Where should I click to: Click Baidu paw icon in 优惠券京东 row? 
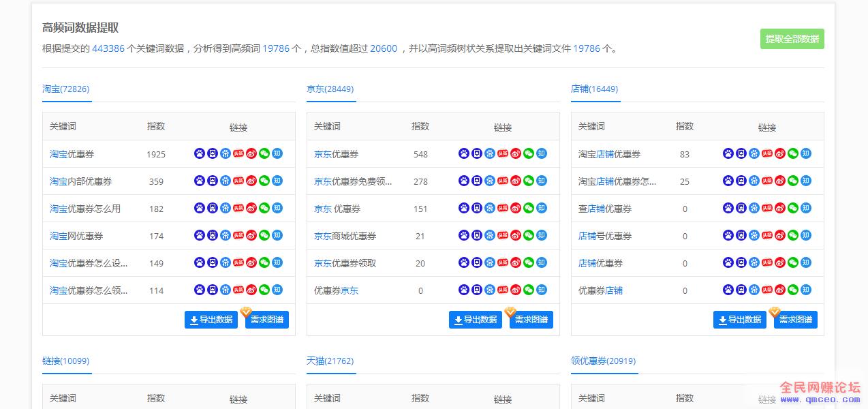click(x=464, y=290)
